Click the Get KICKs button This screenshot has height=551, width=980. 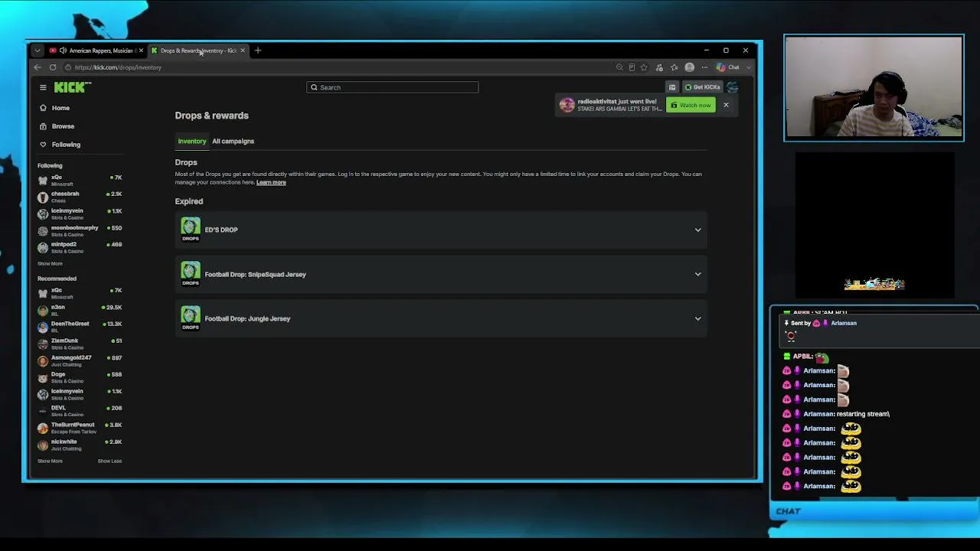703,87
